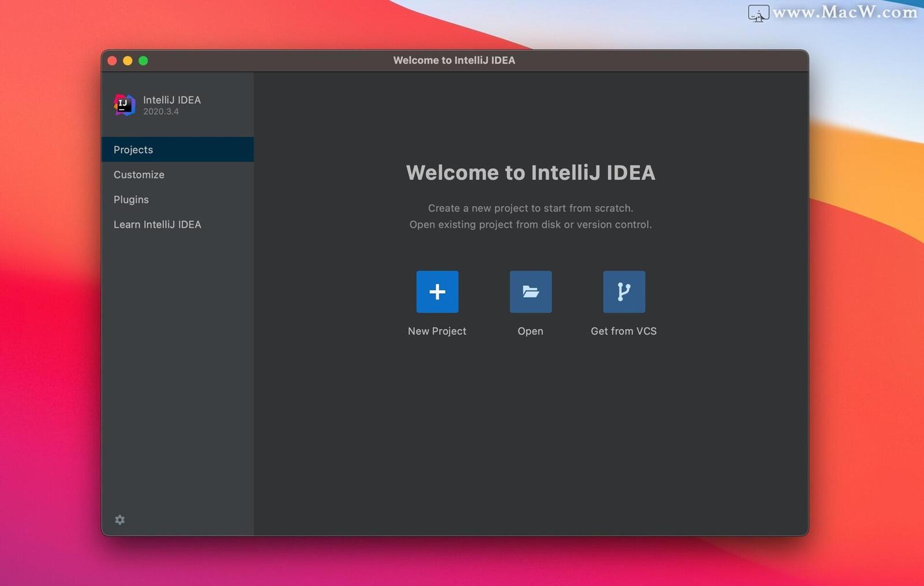
Task: Click the New Project label
Action: point(437,331)
